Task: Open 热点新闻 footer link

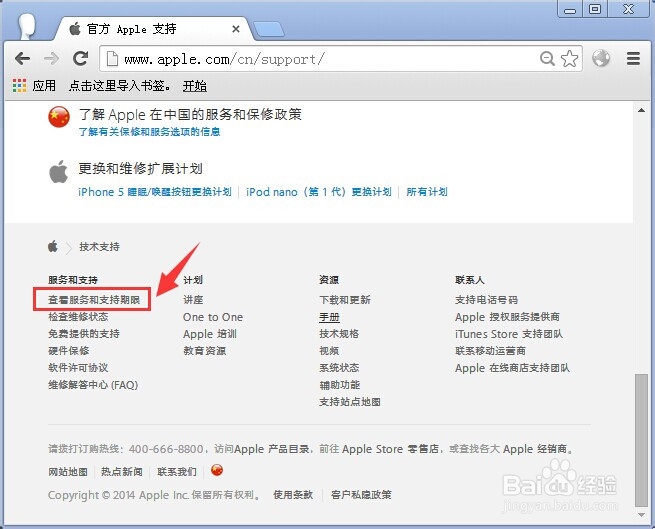Action: coord(122,472)
